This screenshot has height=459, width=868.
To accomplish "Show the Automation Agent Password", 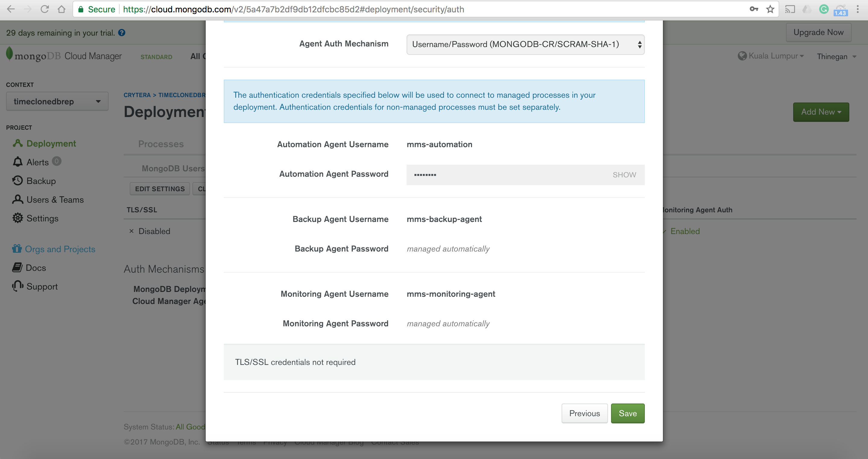I will 624,175.
